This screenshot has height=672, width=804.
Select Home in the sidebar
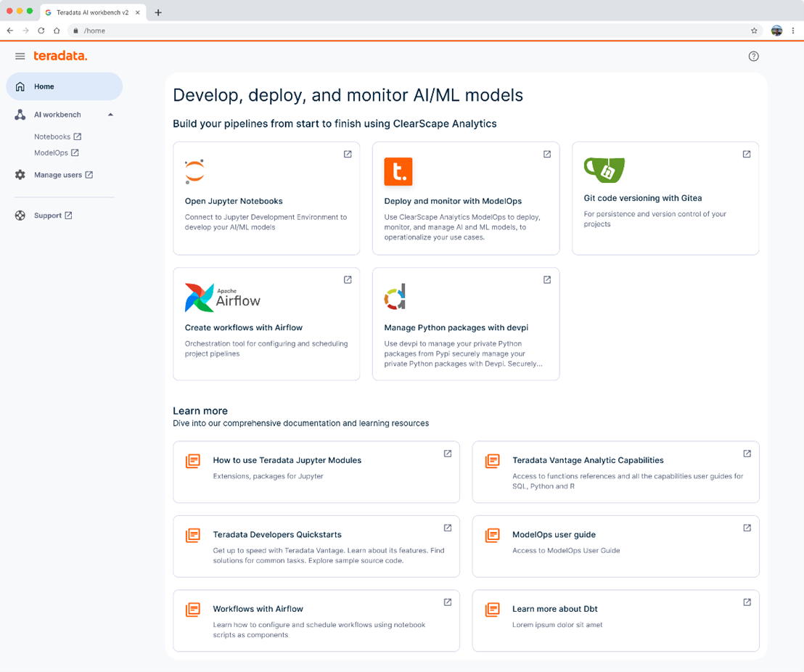64,86
